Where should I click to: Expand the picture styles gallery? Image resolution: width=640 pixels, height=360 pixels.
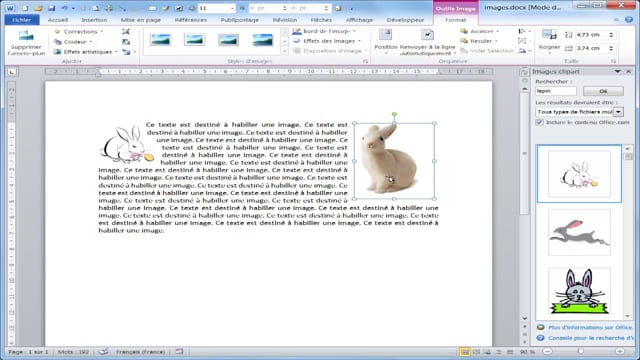click(x=284, y=51)
